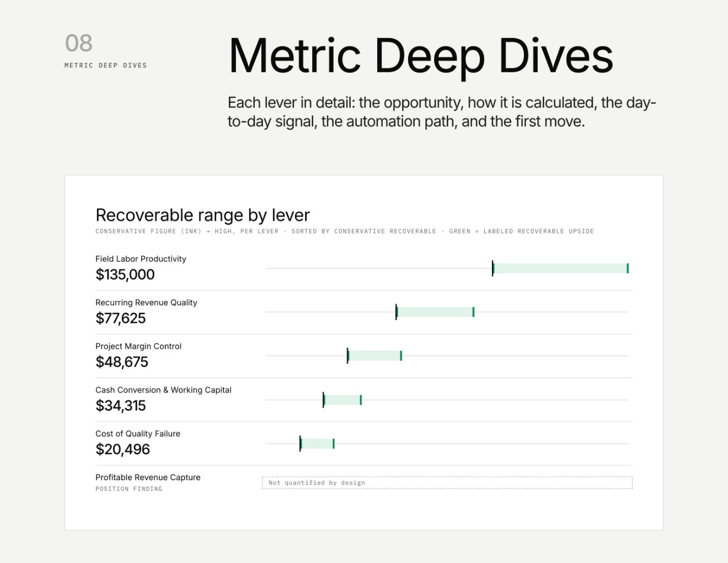Click the "$48,675" value
Viewport: 728px width, 563px height.
[x=122, y=362]
